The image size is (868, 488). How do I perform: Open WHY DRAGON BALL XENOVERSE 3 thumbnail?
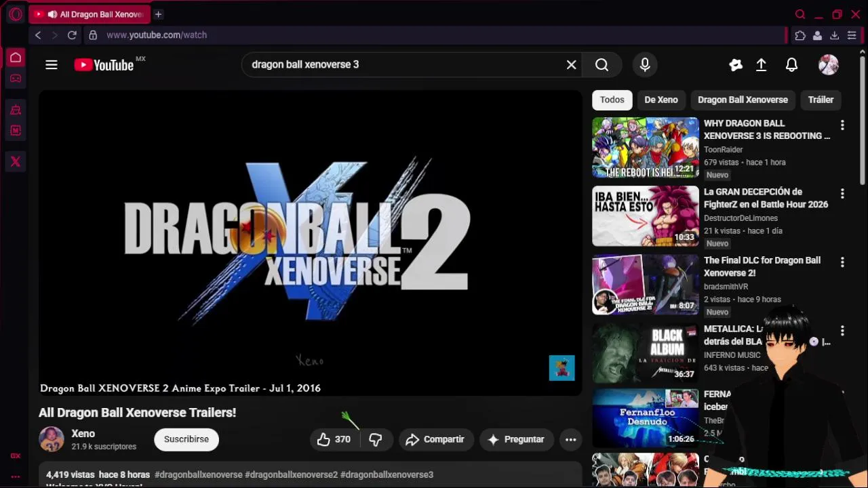(646, 148)
